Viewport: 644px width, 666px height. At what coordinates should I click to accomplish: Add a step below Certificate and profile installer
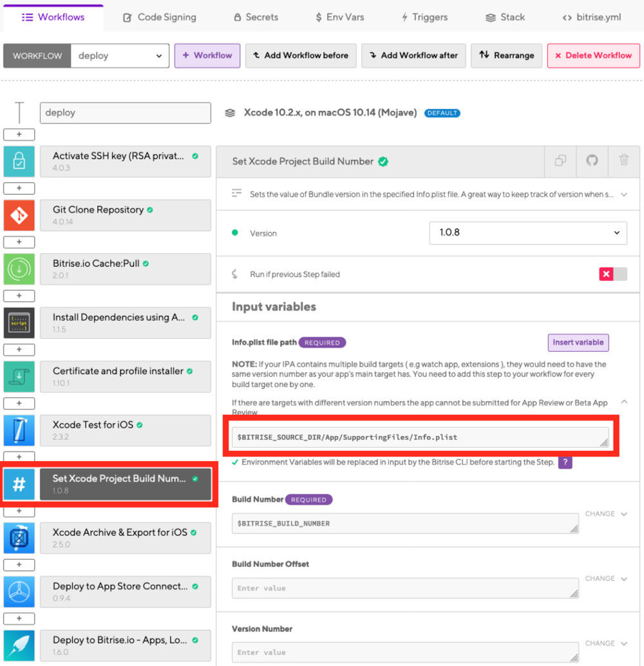[19, 403]
